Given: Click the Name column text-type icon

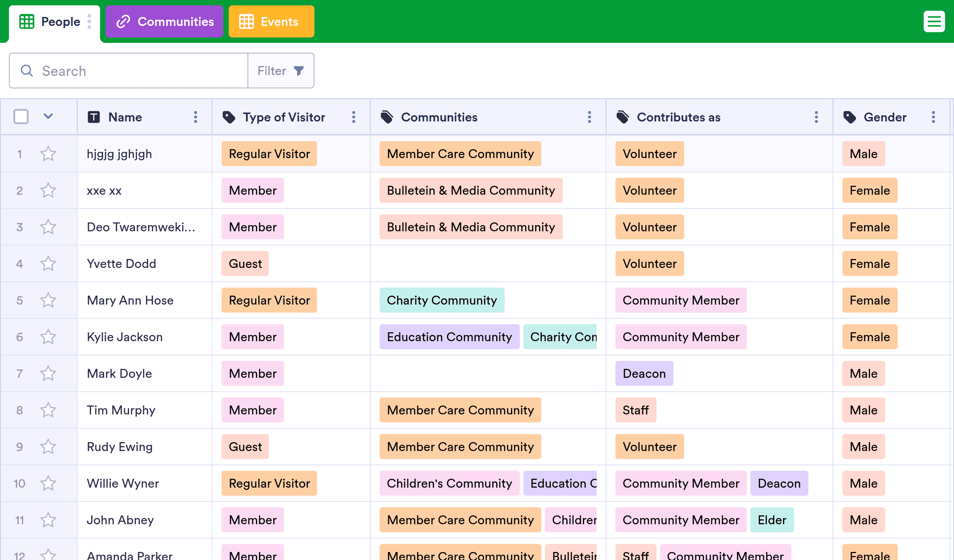Looking at the screenshot, I should [93, 117].
